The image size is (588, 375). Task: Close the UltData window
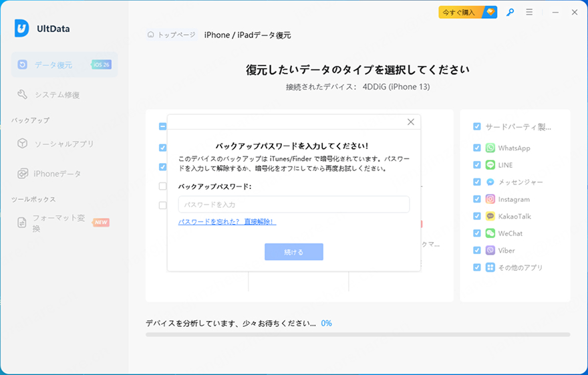pyautogui.click(x=575, y=13)
